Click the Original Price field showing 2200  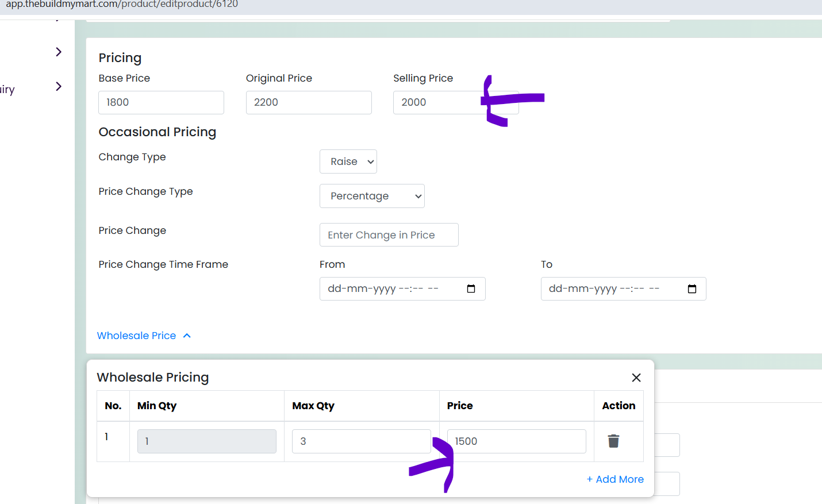[309, 102]
